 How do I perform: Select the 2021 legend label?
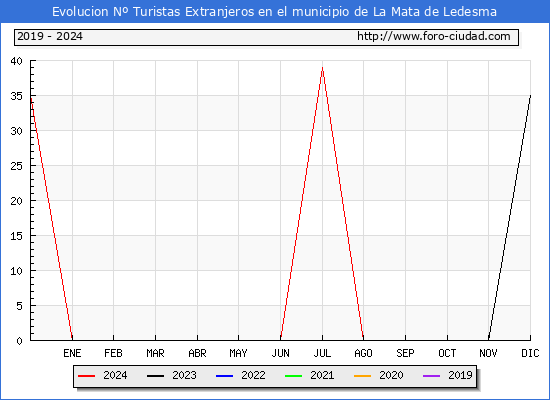click(x=322, y=375)
